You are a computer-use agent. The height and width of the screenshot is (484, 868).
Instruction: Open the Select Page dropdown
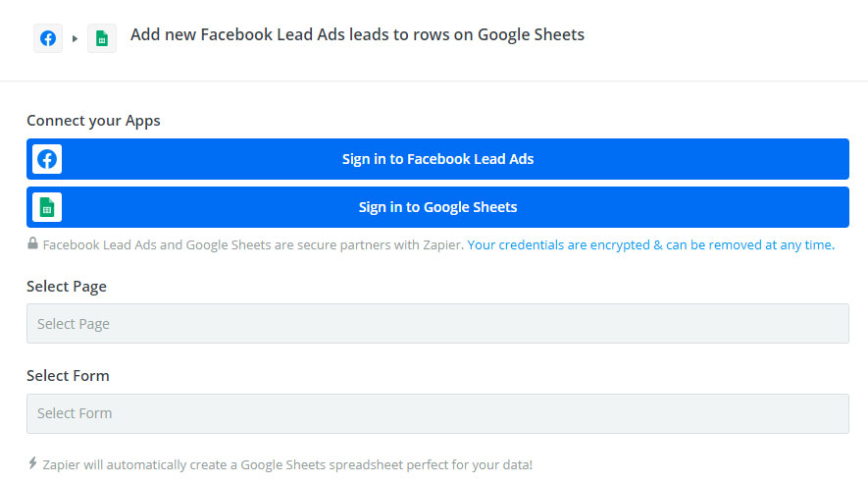437,324
